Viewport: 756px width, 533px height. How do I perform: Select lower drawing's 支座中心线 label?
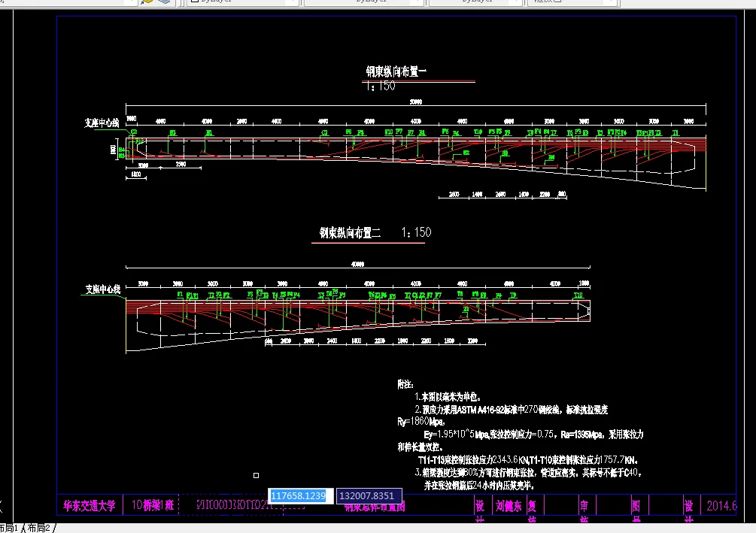pos(103,289)
